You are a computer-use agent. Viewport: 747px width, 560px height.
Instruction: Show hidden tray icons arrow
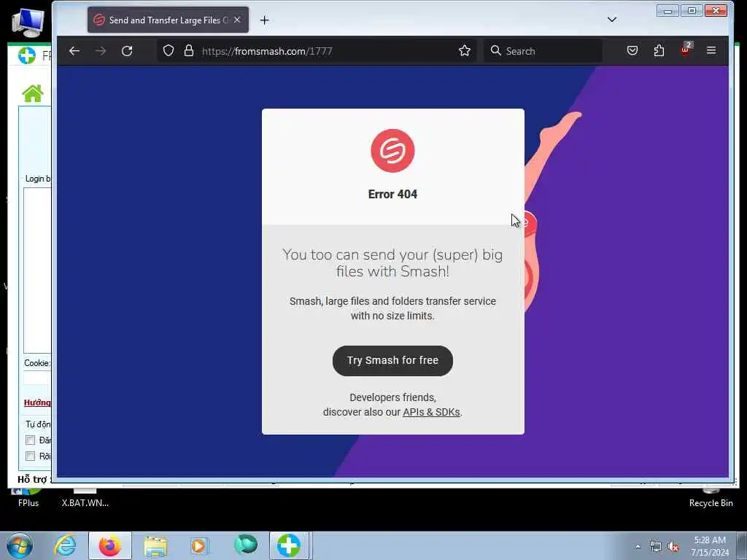(638, 546)
